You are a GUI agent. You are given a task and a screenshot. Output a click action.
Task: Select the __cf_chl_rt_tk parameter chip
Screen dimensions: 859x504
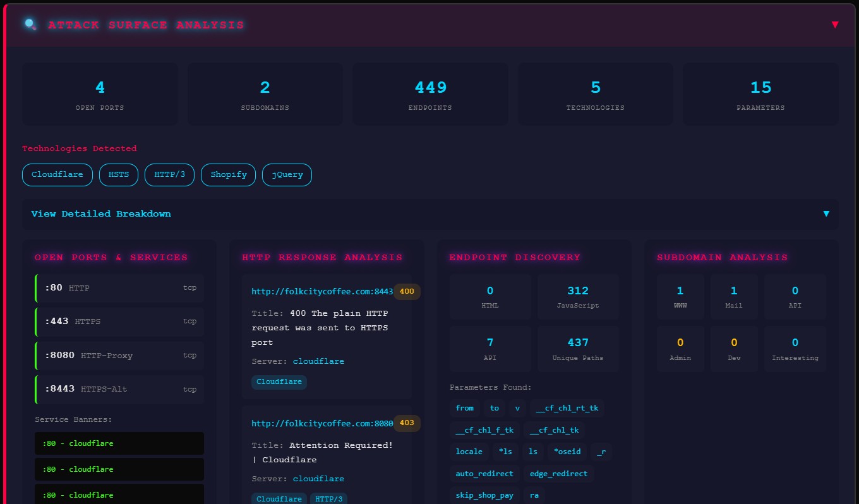pyautogui.click(x=567, y=408)
